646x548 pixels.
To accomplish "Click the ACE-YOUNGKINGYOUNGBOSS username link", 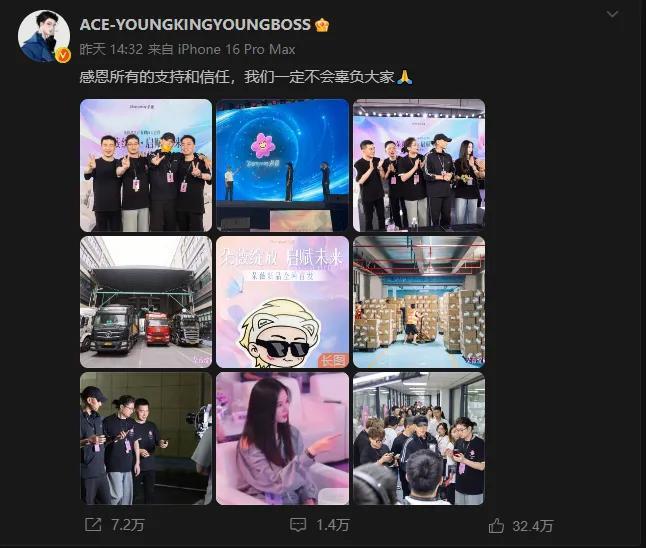I will coord(195,25).
